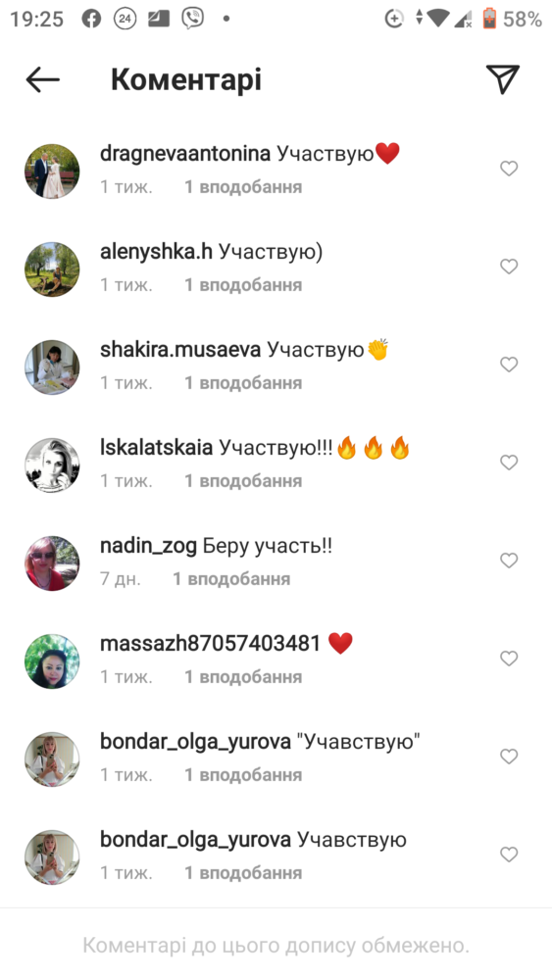Viewport: 552px width, 980px height.
Task: Open dragnevaantonina's profile picture
Action: point(52,171)
